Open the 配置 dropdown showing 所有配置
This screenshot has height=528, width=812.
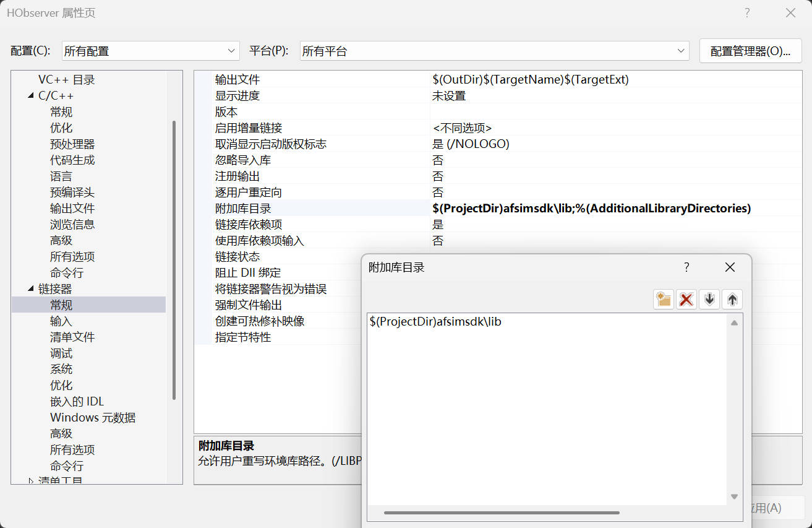(150, 51)
